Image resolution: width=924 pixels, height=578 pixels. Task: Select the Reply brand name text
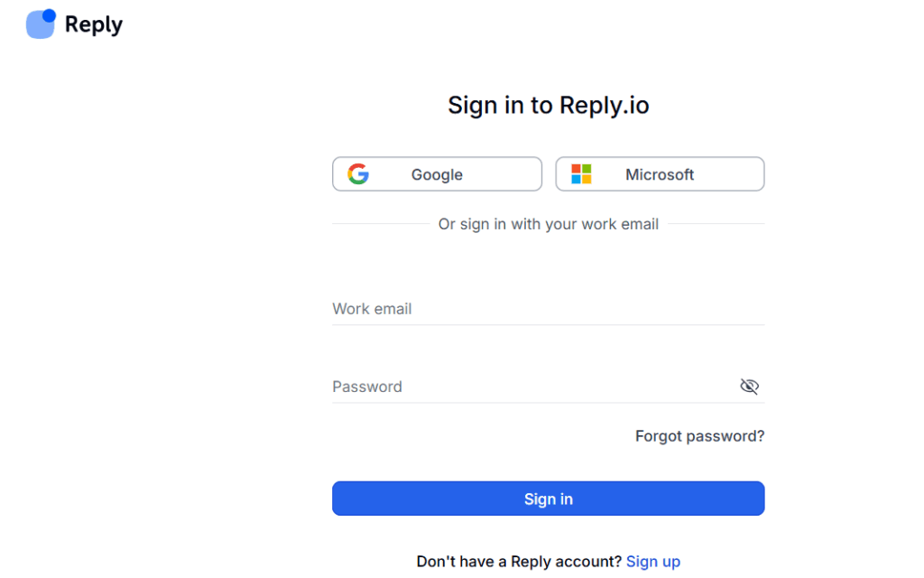point(95,23)
